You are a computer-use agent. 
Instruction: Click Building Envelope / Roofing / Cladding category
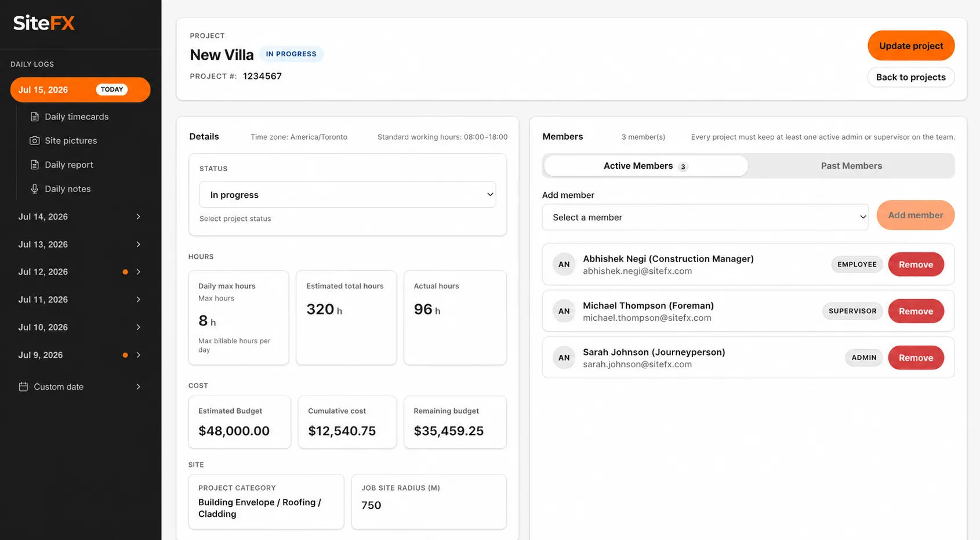point(260,508)
